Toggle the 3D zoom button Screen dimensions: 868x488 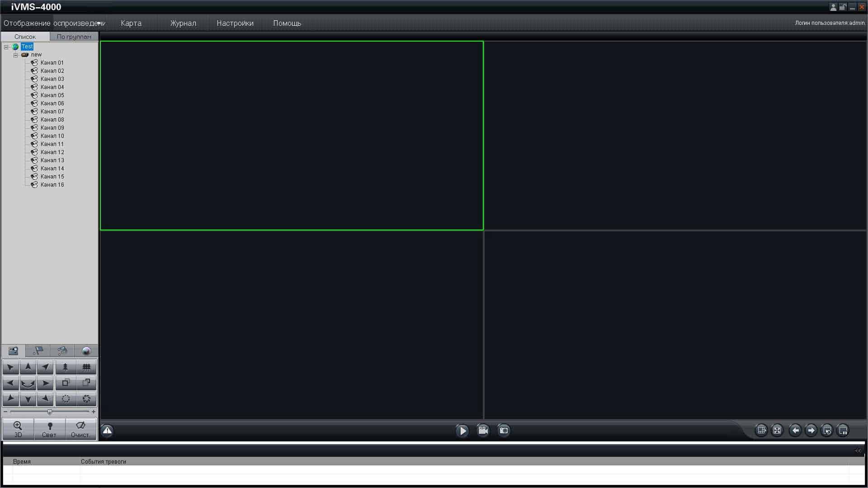click(18, 429)
